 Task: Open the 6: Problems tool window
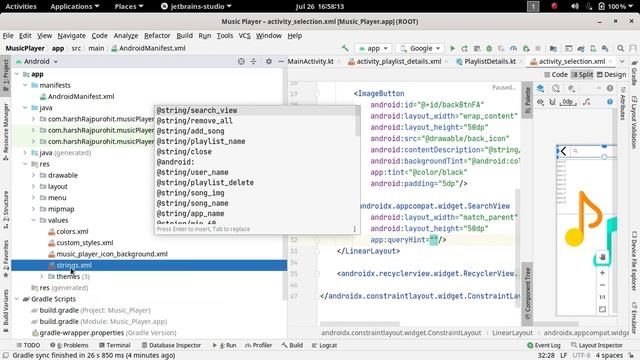pyautogui.click(x=69, y=345)
